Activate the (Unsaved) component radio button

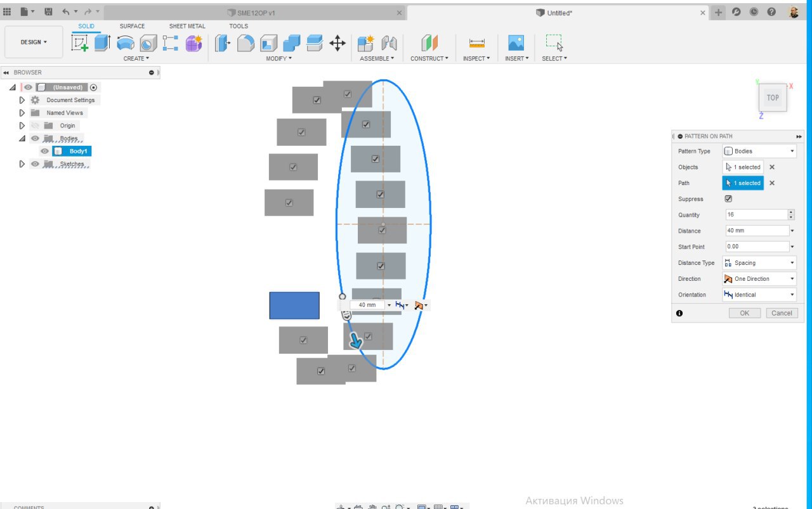94,87
